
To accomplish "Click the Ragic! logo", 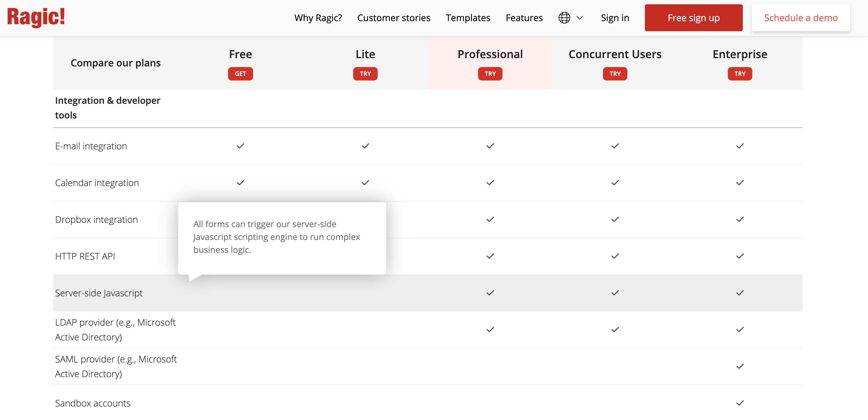I will 36,17.
